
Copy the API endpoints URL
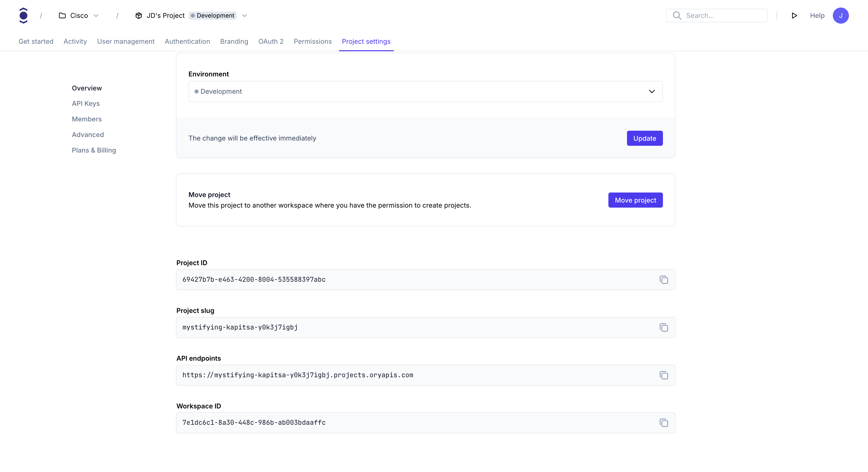[663, 375]
